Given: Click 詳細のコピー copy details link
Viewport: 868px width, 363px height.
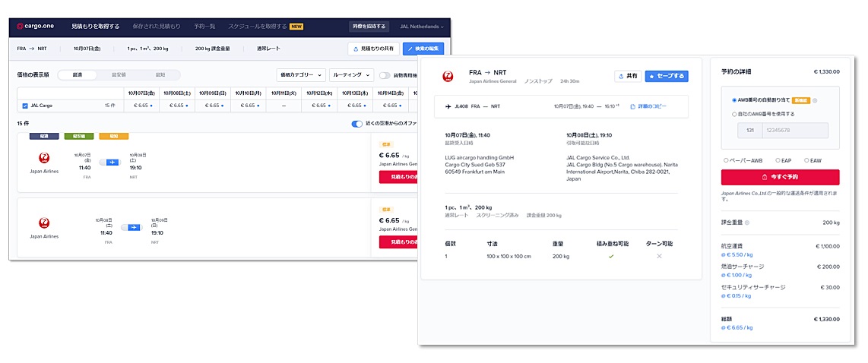Looking at the screenshot, I should [x=648, y=106].
